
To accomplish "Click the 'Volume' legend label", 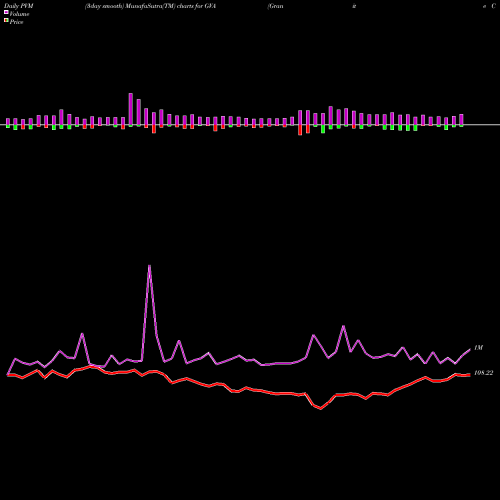I will (x=19, y=14).
